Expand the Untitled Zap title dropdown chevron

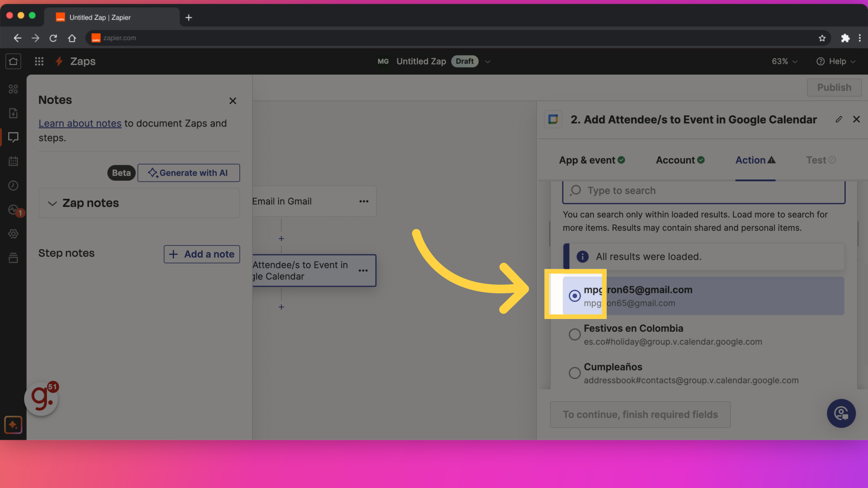(x=487, y=61)
